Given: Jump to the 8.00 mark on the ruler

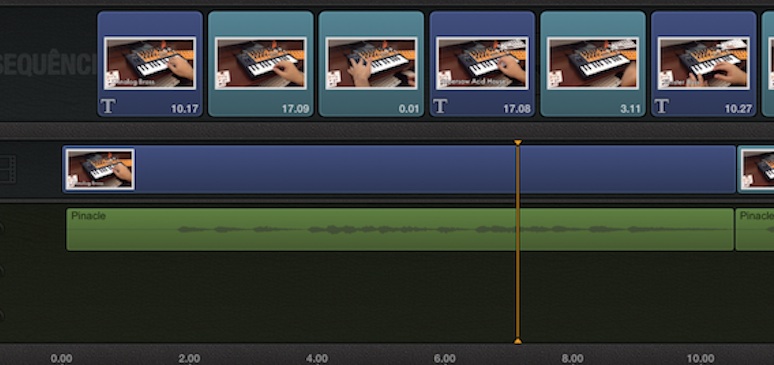Looking at the screenshot, I should [573, 359].
